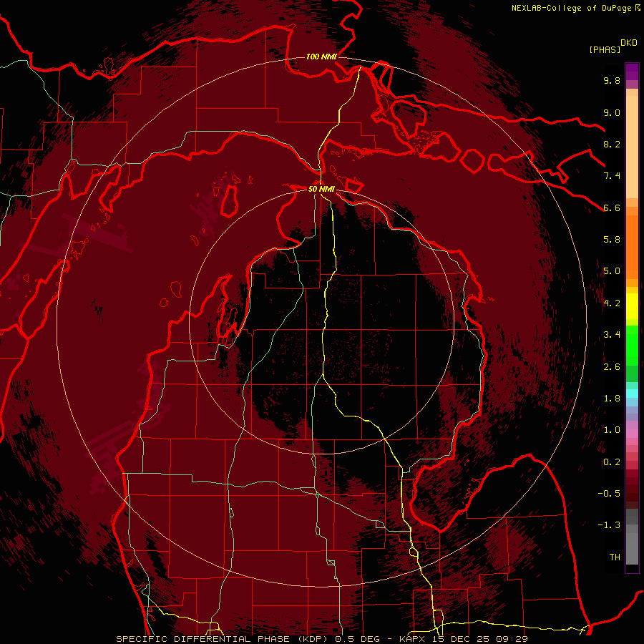644x644 pixels.
Task: Click the 9.0 value on the color scale
Action: 612,112
